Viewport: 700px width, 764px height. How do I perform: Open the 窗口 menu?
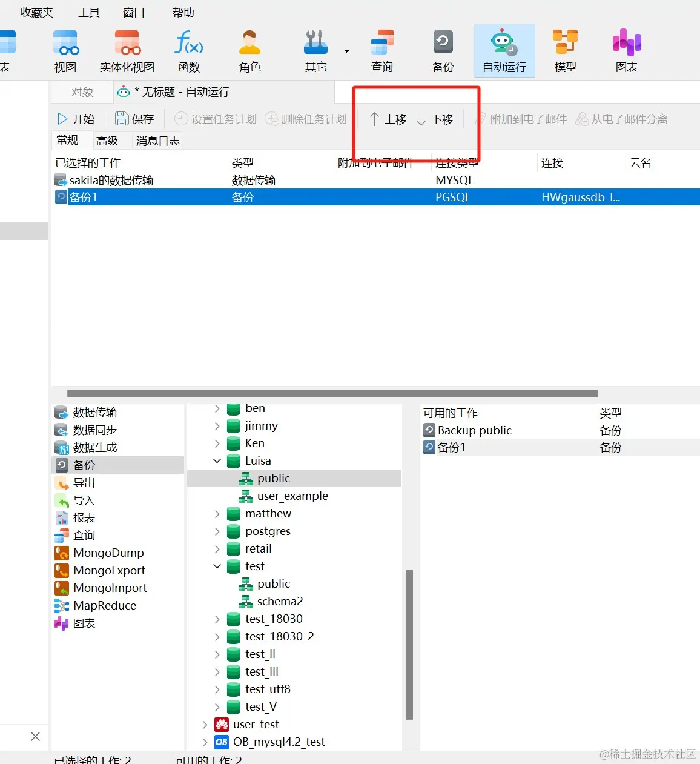tap(134, 12)
